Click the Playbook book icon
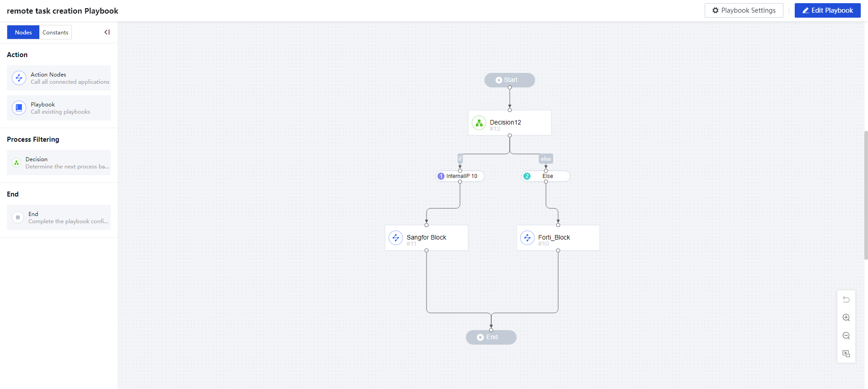The image size is (868, 389). [19, 108]
